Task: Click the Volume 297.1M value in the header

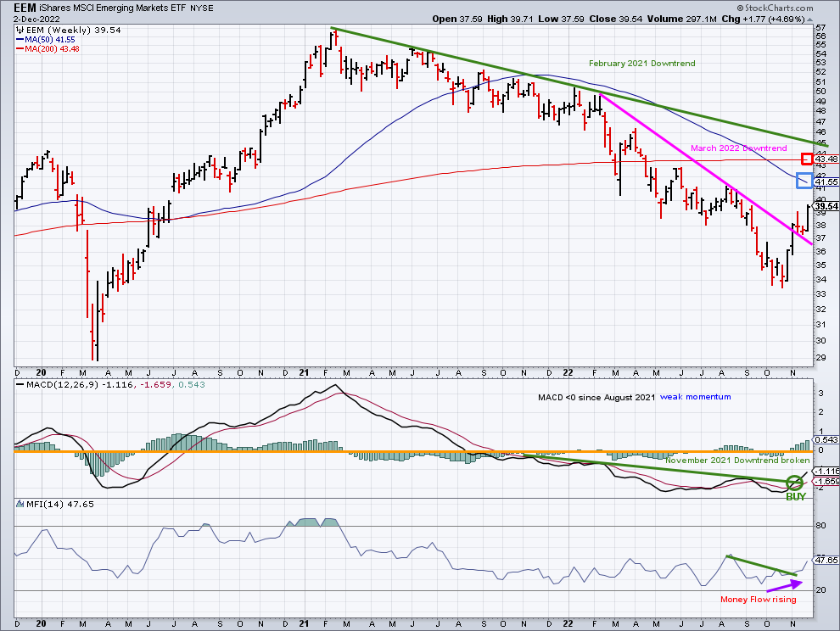Action: [x=681, y=20]
